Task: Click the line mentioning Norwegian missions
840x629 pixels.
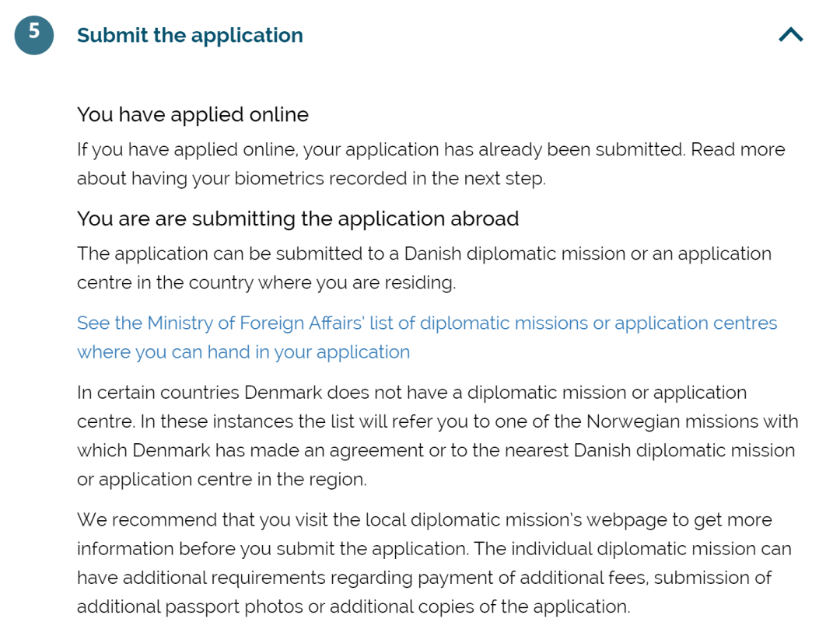Action: 437,421
